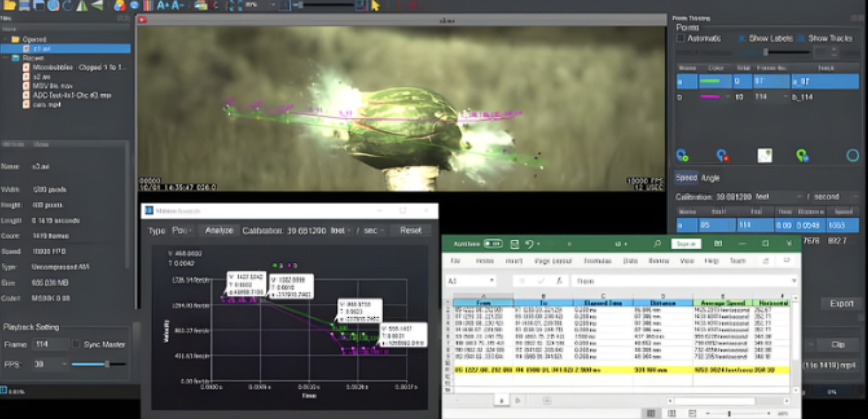Screen dimensions: 868x419
Task: Click the Analyze button in Motion Analysis
Action: (218, 230)
